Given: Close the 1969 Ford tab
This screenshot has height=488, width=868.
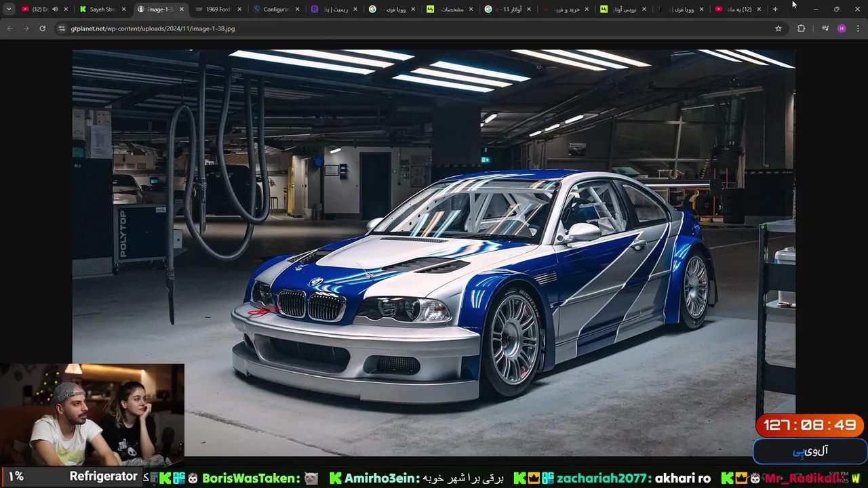Looking at the screenshot, I should 239,9.
